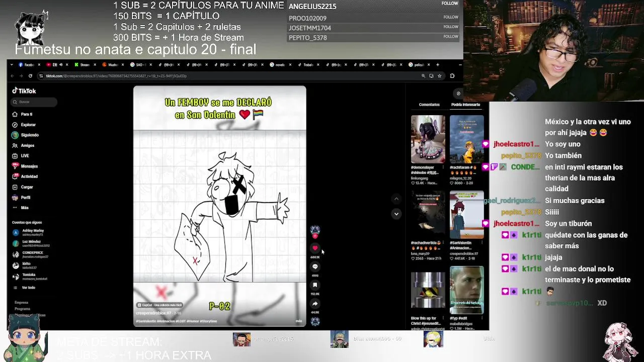Viewport: 644px width, 362px height.
Task: Open followed account Ashley Marley
Action: (29, 232)
